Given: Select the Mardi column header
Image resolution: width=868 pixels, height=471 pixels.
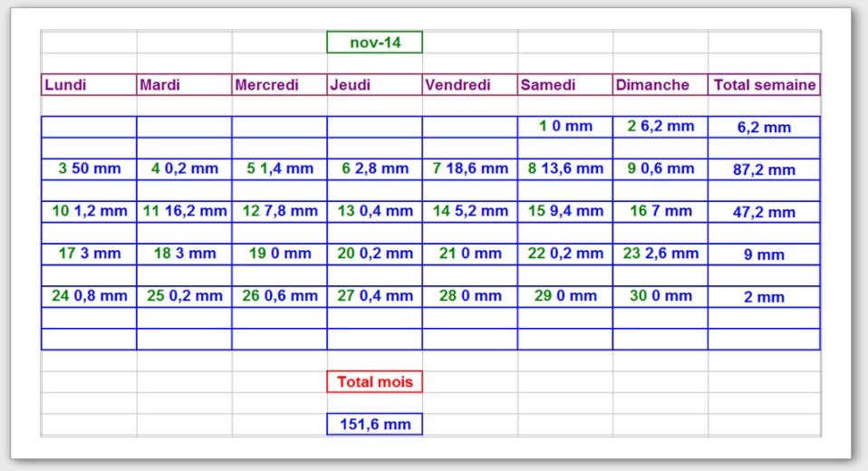Looking at the screenshot, I should click(x=184, y=85).
